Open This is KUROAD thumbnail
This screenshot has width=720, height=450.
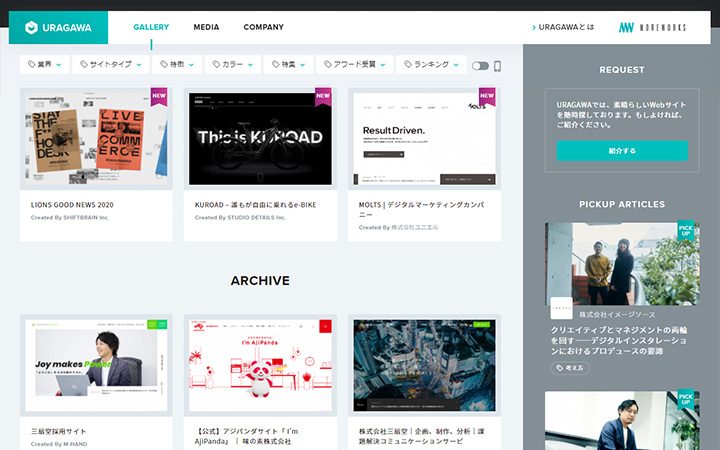pyautogui.click(x=260, y=139)
